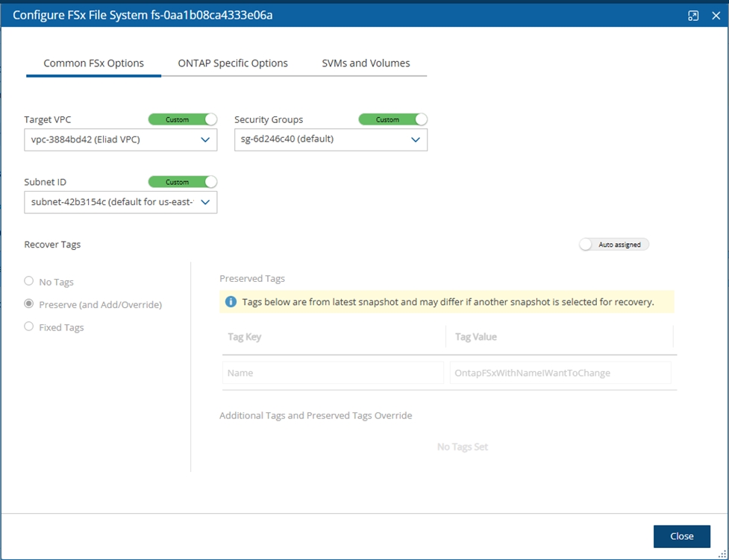This screenshot has height=560, width=729.
Task: Open the SVMs and Volumes tab
Action: point(366,63)
